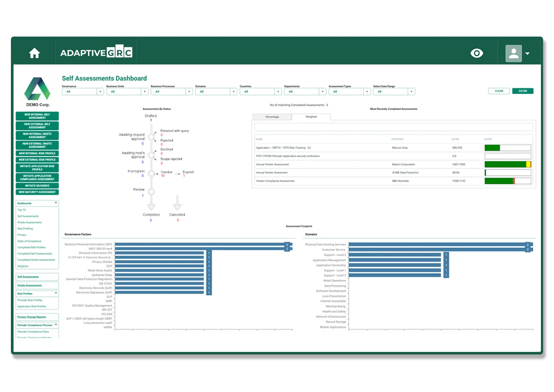
Task: Click the New Maturity Assessment button
Action: pyautogui.click(x=37, y=192)
